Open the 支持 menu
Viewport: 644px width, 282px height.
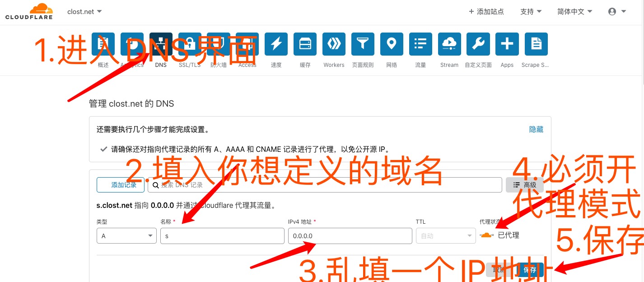[x=530, y=11]
